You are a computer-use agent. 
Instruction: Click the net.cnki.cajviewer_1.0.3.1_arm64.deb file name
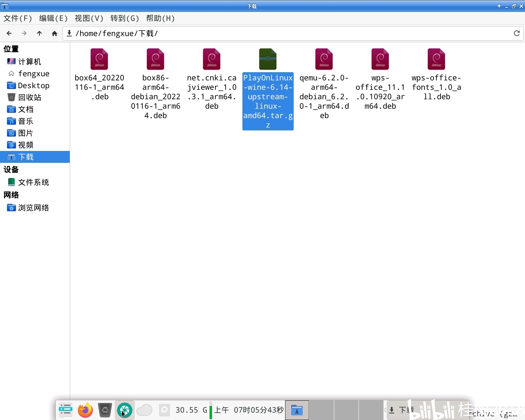coord(212,92)
